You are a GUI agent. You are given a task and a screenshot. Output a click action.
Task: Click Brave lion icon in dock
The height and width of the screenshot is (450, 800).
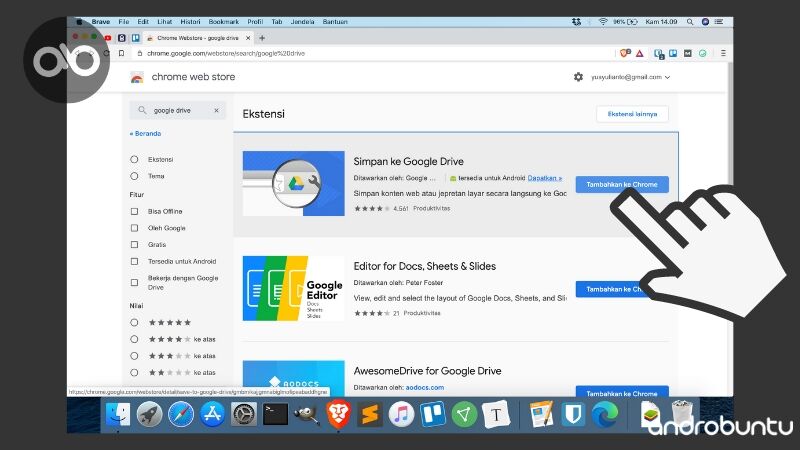[x=338, y=414]
